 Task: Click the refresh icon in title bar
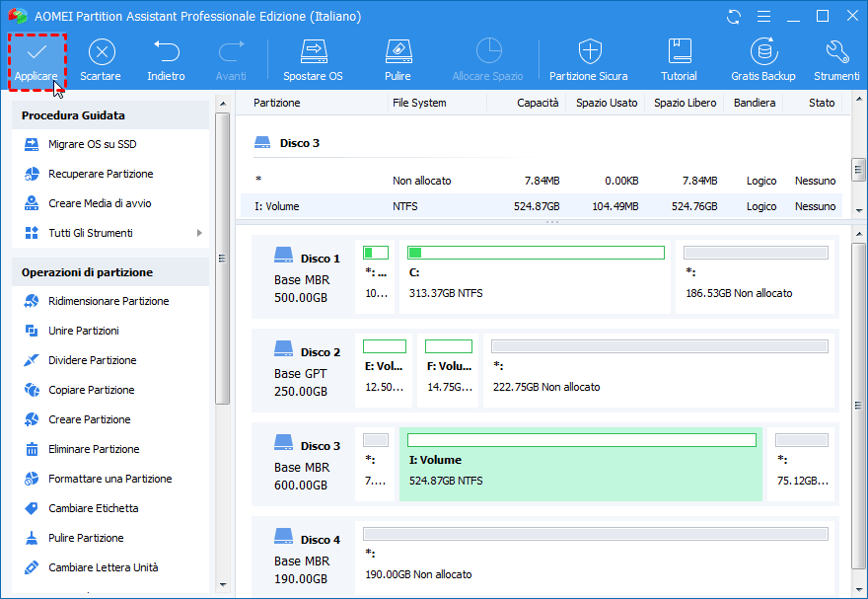point(734,17)
